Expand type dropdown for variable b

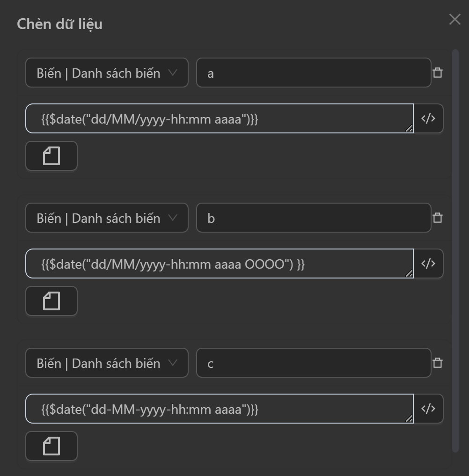(107, 218)
